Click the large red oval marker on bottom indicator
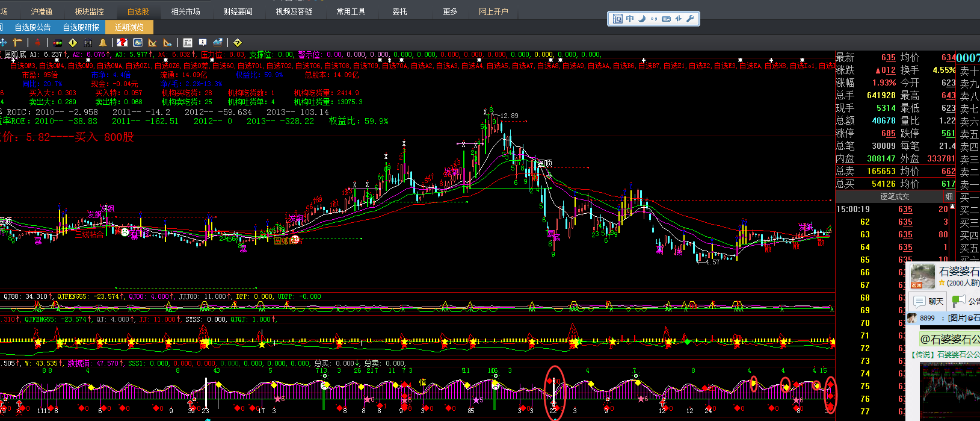 [x=555, y=393]
